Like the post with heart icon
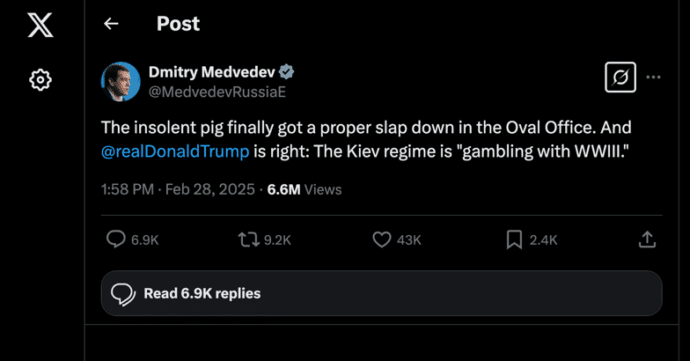 [x=382, y=239]
